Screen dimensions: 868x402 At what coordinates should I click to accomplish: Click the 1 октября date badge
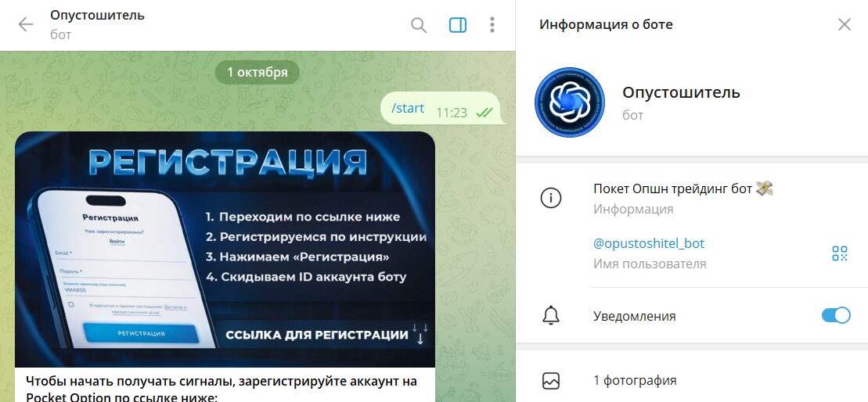point(258,73)
